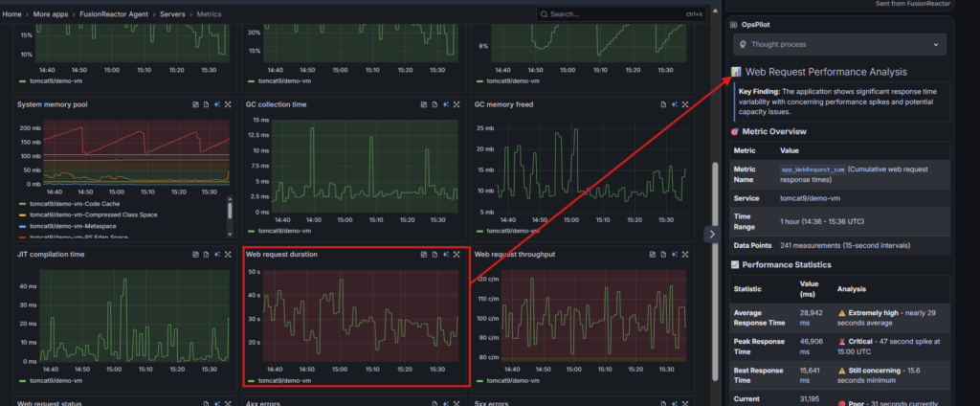Open edit icon on JIT compilation time panel

(195, 255)
